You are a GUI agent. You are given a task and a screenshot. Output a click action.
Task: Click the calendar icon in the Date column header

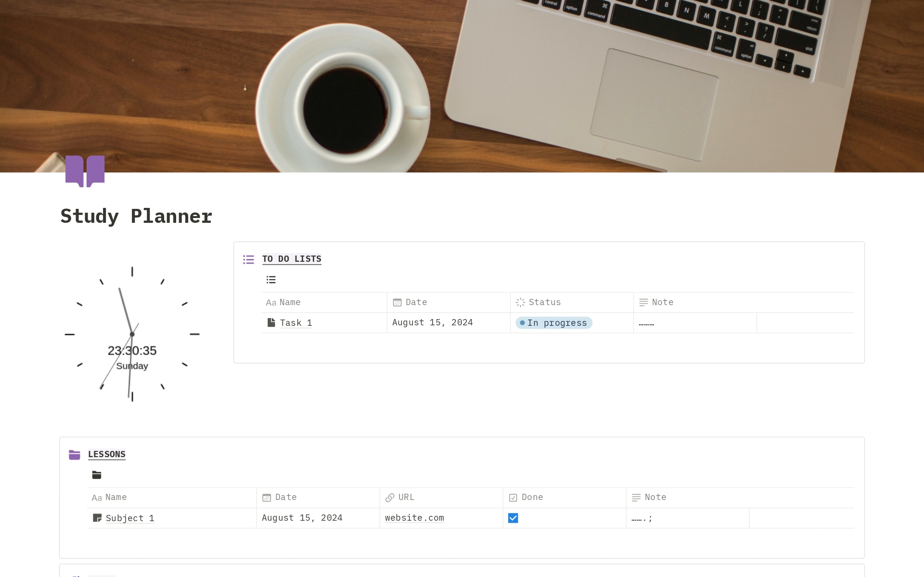397,302
